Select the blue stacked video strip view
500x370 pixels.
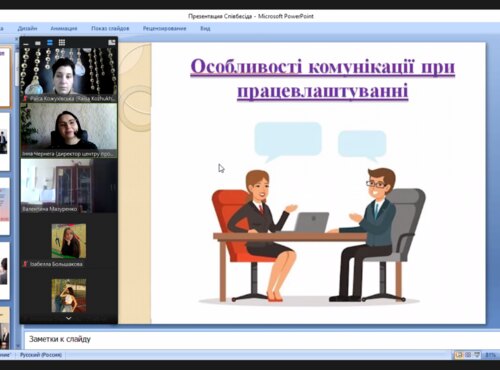[x=50, y=43]
